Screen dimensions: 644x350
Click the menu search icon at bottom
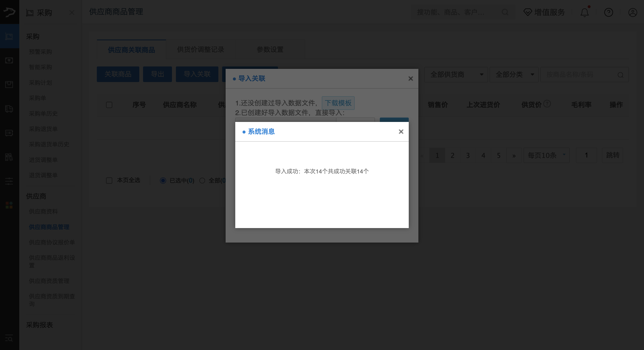click(x=9, y=338)
